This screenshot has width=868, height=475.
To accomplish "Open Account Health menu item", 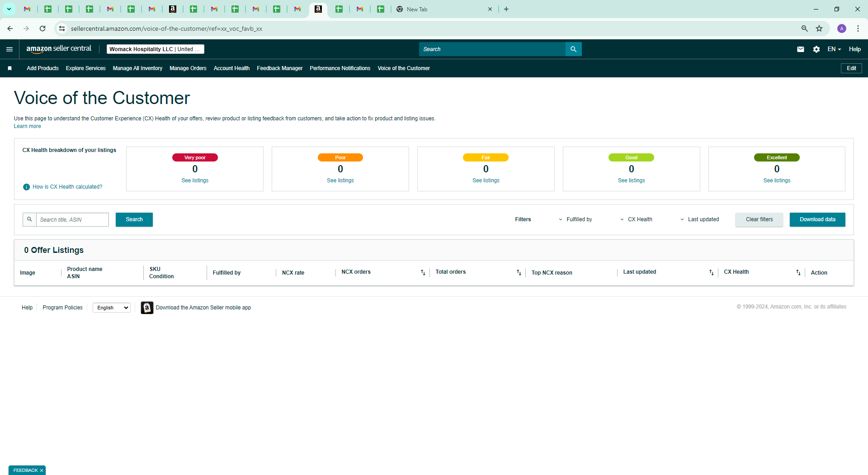I will coord(231,68).
